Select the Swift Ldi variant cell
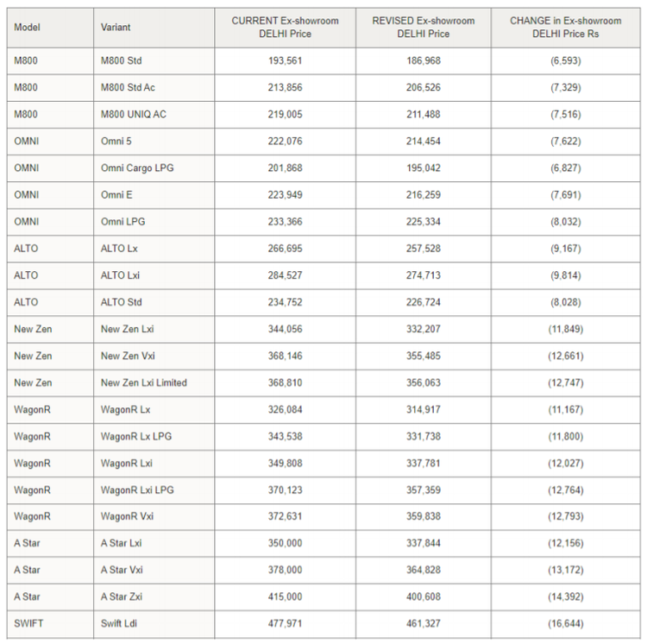 coord(154,624)
